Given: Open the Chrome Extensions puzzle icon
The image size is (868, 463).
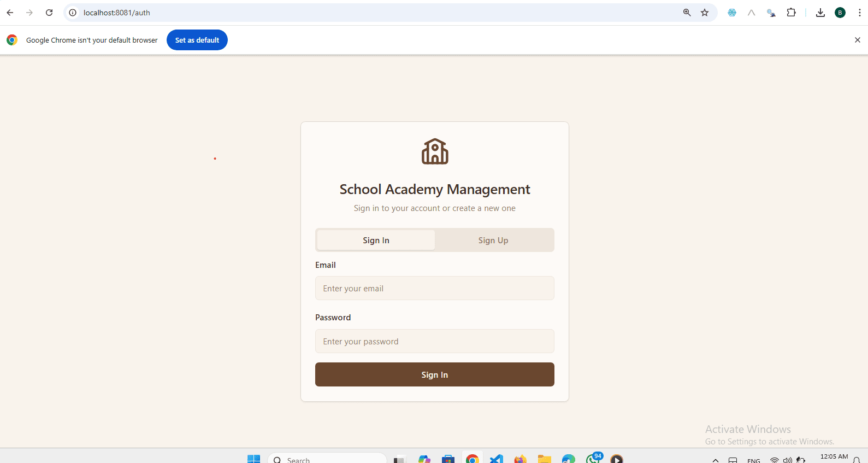Looking at the screenshot, I should 791,13.
